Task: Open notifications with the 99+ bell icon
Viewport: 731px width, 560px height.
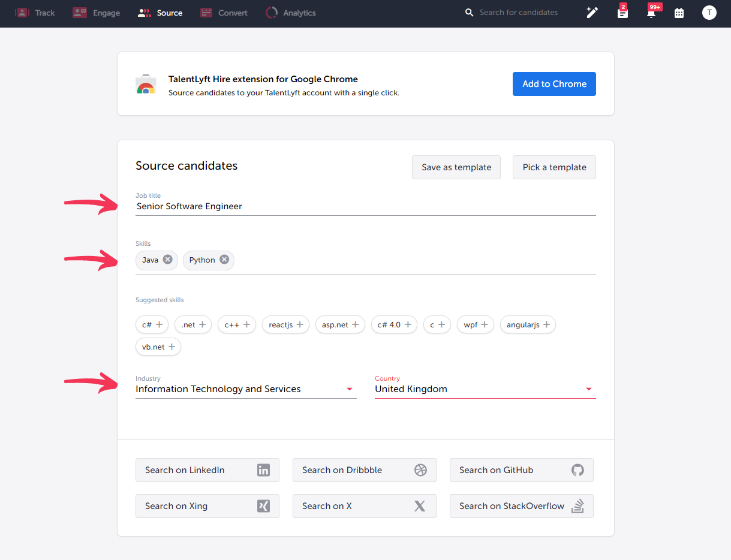Action: 651,12
